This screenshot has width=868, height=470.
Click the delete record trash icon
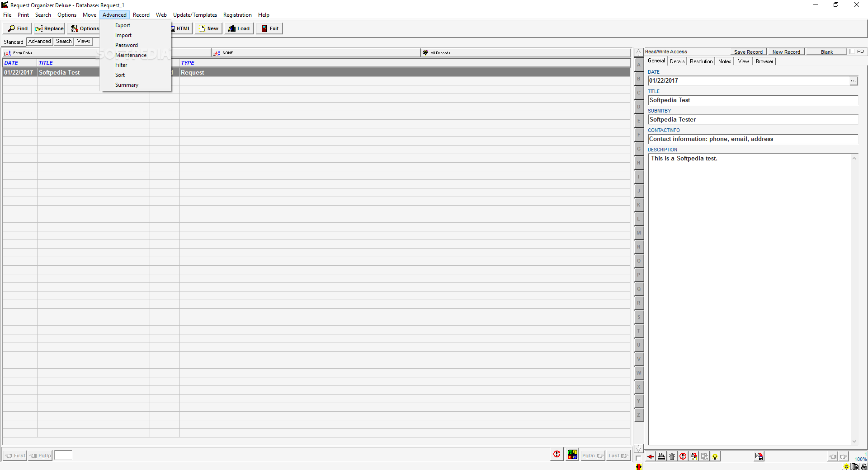pos(672,456)
